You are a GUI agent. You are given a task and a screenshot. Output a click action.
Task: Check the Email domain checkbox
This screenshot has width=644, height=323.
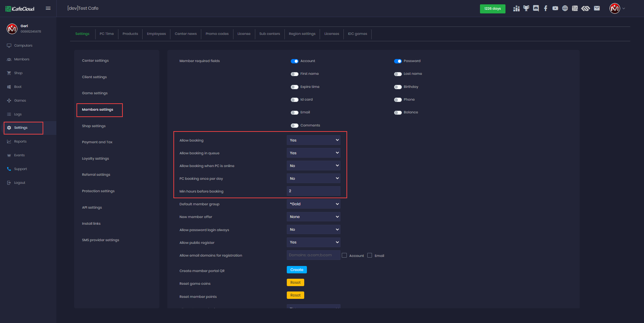[x=370, y=256]
